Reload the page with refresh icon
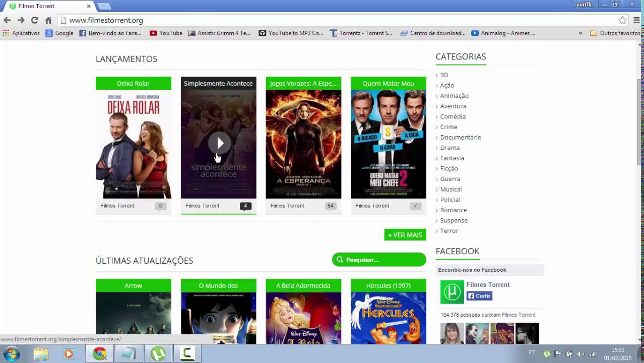Image resolution: width=644 pixels, height=363 pixels. [x=34, y=20]
